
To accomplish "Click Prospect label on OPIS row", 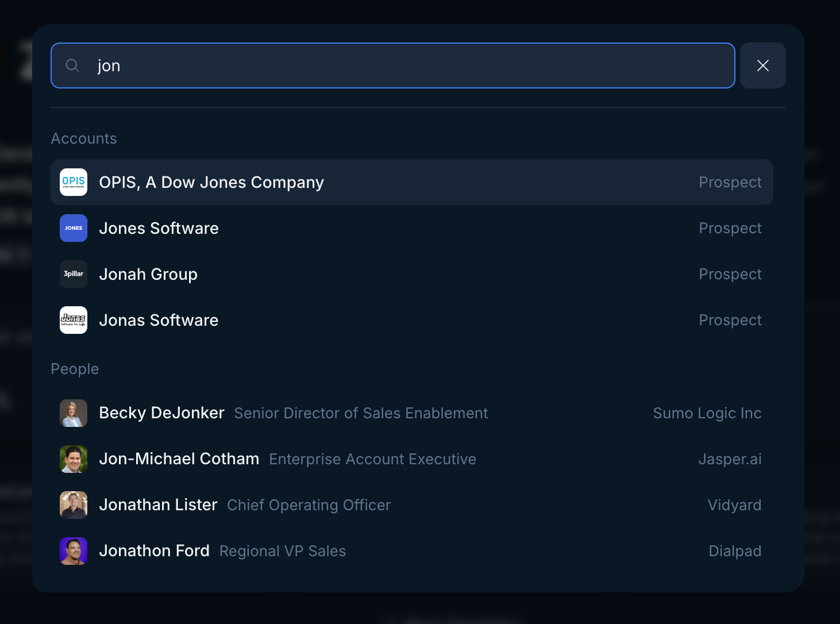I will click(730, 182).
